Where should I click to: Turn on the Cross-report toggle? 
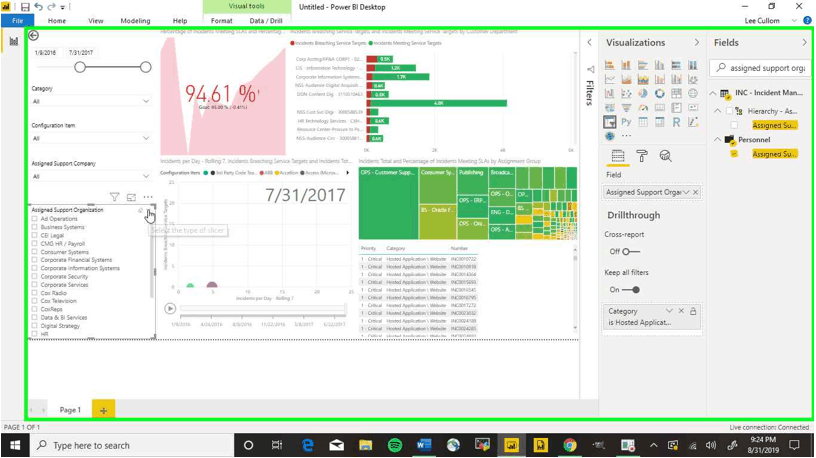(630, 252)
